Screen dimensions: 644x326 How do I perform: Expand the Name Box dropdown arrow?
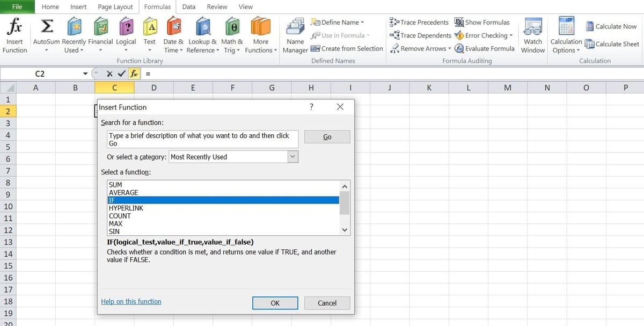(x=85, y=74)
